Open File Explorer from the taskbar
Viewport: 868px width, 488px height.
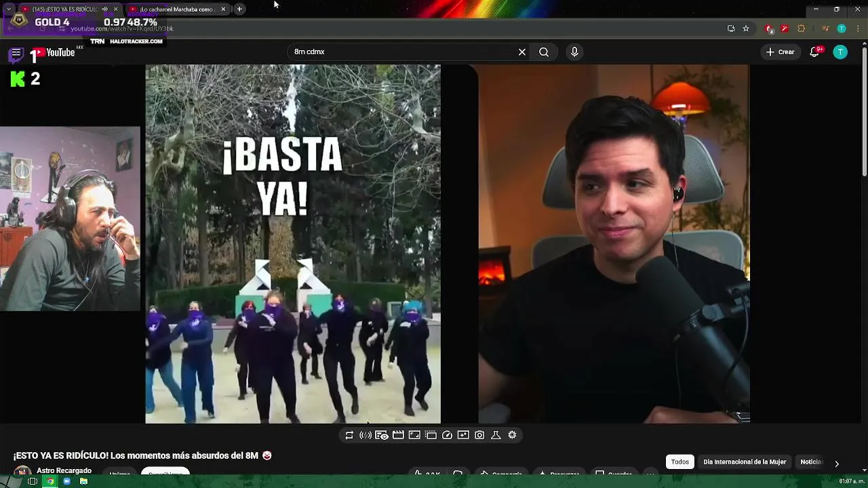click(x=83, y=481)
